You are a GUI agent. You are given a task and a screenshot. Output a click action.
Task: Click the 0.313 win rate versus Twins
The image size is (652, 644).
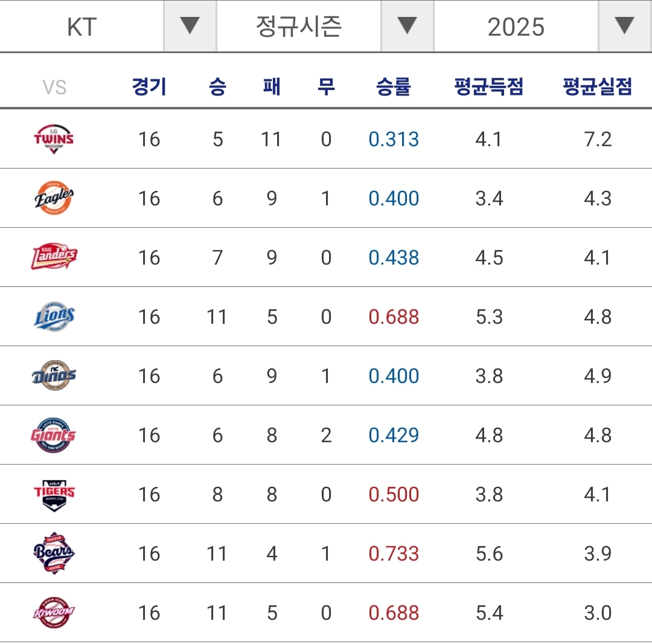pyautogui.click(x=394, y=139)
